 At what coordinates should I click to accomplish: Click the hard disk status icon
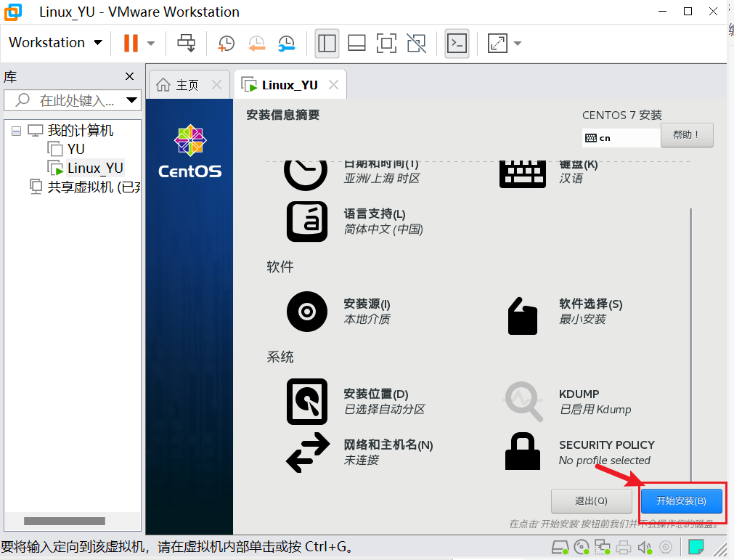coord(560,547)
